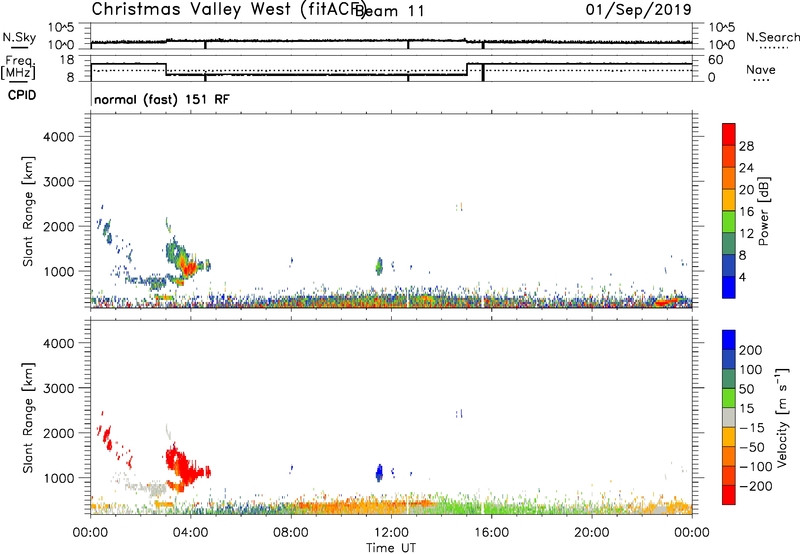Click the red-orange hotspot near 04:00 in the power panel
This screenshot has height=554, width=800.
point(189,268)
